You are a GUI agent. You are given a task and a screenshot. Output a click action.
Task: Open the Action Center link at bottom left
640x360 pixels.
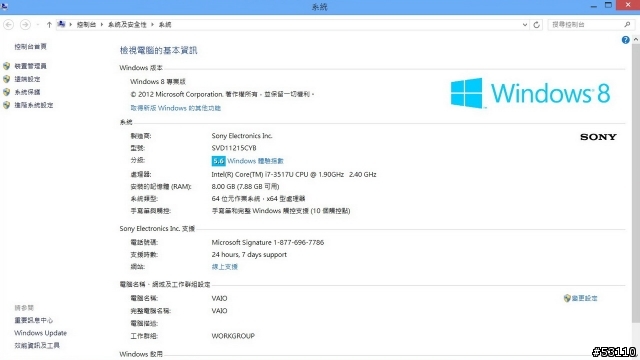(x=33, y=320)
